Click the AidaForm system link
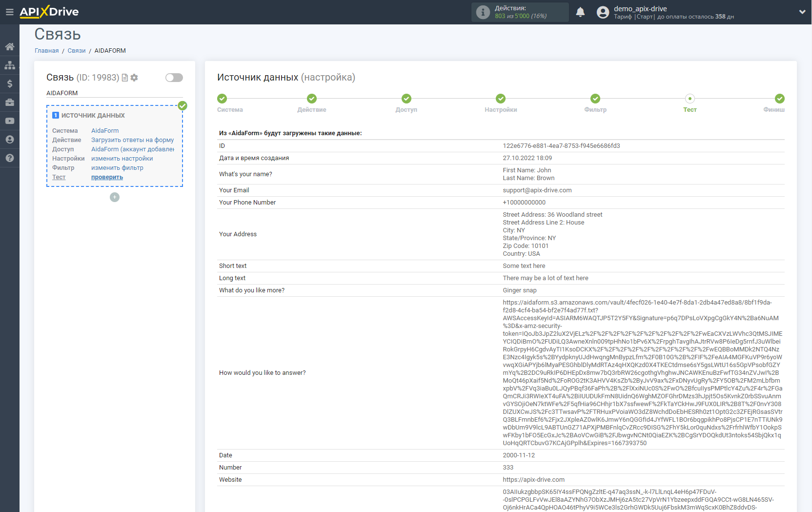The height and width of the screenshot is (512, 812). (x=105, y=131)
